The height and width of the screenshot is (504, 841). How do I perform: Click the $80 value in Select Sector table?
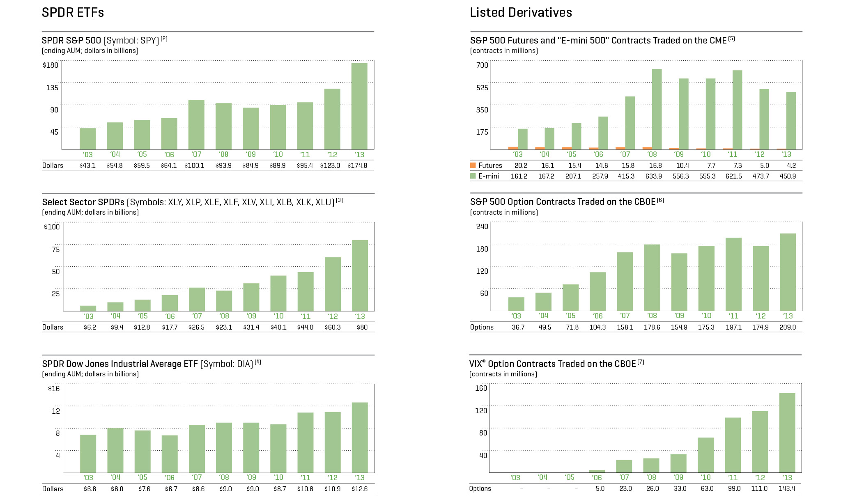(x=362, y=328)
